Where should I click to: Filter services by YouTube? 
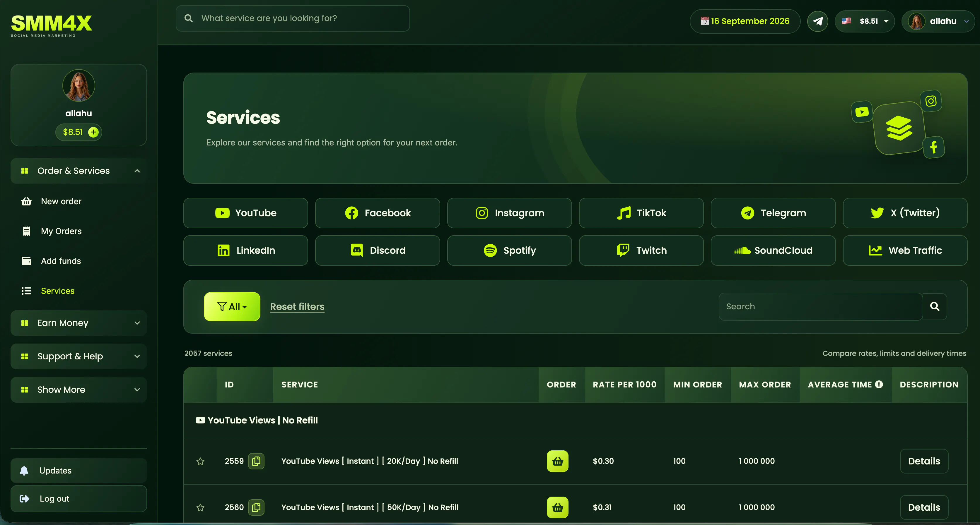(x=246, y=213)
